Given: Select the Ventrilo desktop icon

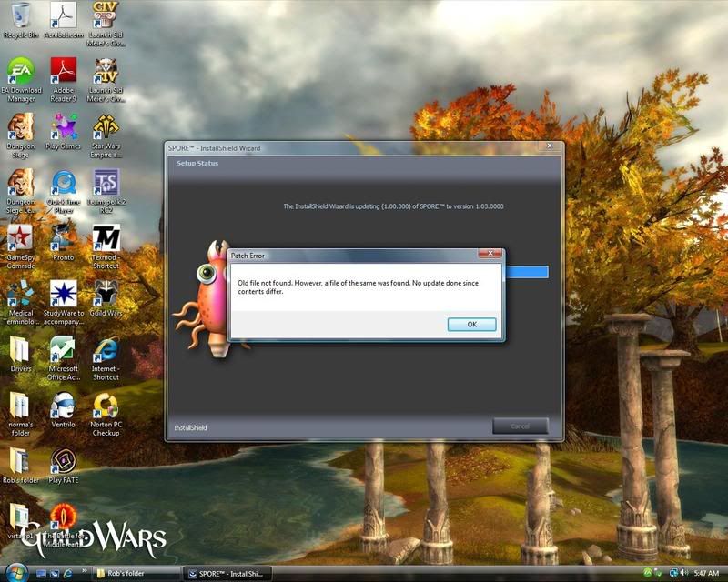Looking at the screenshot, I should point(64,411).
